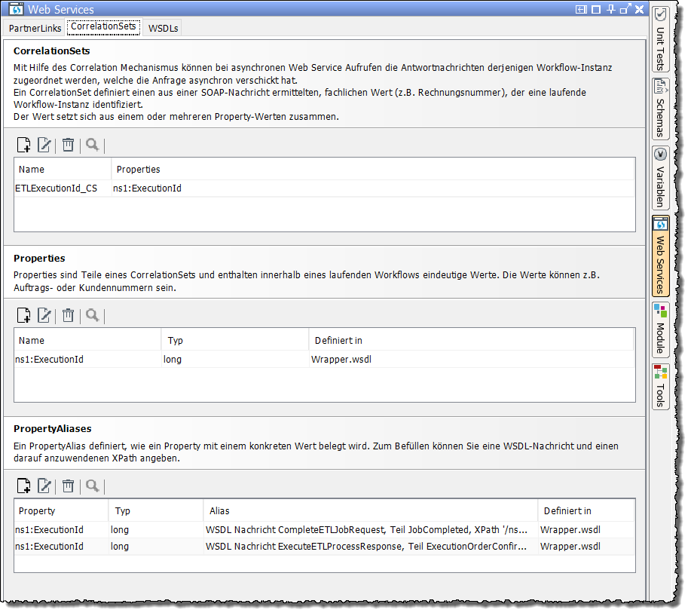Viewport: 691px width, 616px height.
Task: Switch to the WSDLs tab
Action: (164, 28)
